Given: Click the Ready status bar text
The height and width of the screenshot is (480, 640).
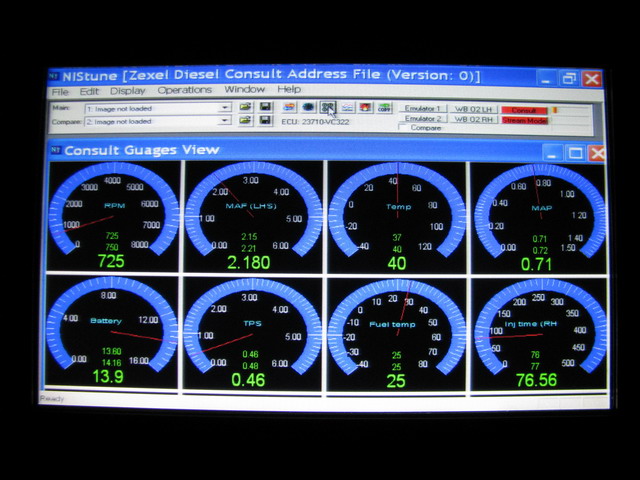Looking at the screenshot, I should pyautogui.click(x=52, y=398).
